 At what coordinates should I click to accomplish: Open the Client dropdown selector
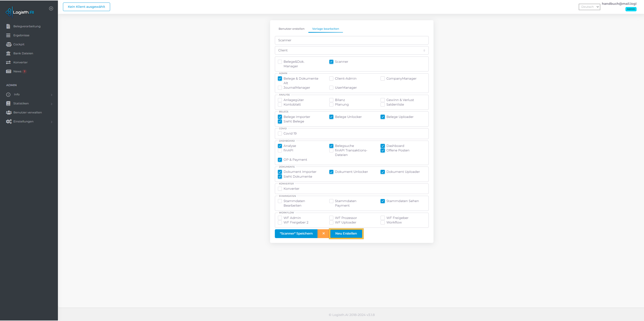(351, 50)
